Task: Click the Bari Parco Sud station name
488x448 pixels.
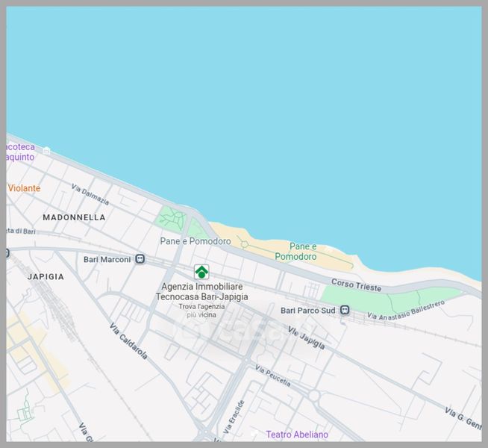Action: coord(308,310)
